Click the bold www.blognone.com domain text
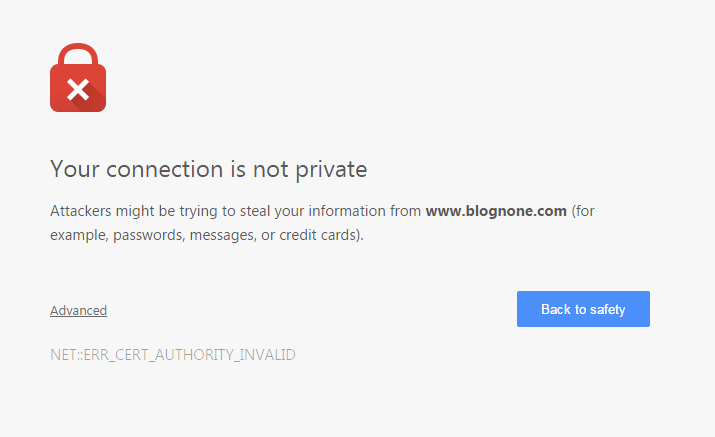This screenshot has width=715, height=437. pyautogui.click(x=496, y=212)
